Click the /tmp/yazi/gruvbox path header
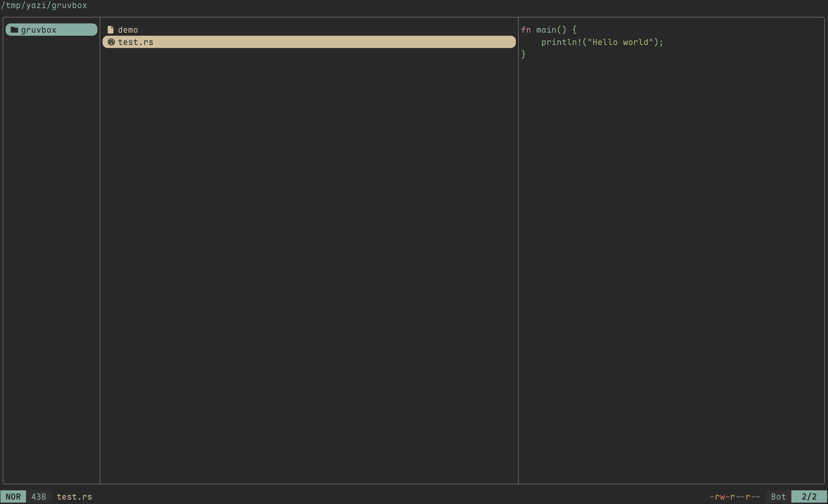The width and height of the screenshot is (828, 504). point(44,5)
